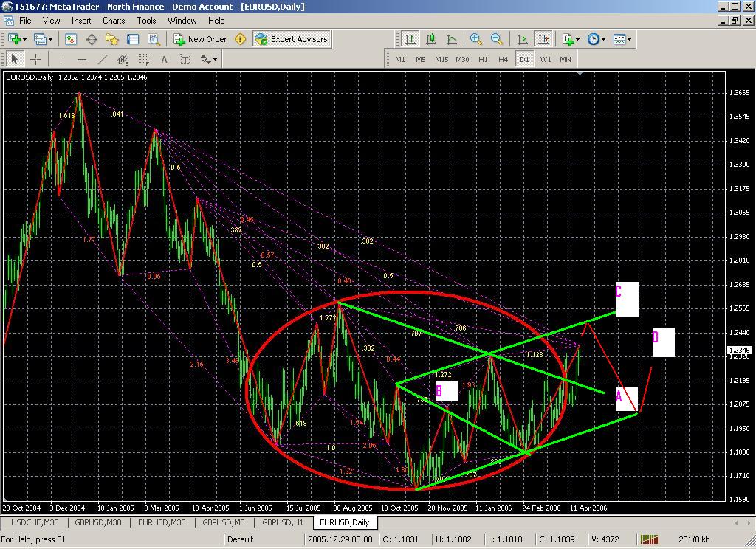
Task: Expand the Periods dropdown arrow
Action: pyautogui.click(x=603, y=40)
